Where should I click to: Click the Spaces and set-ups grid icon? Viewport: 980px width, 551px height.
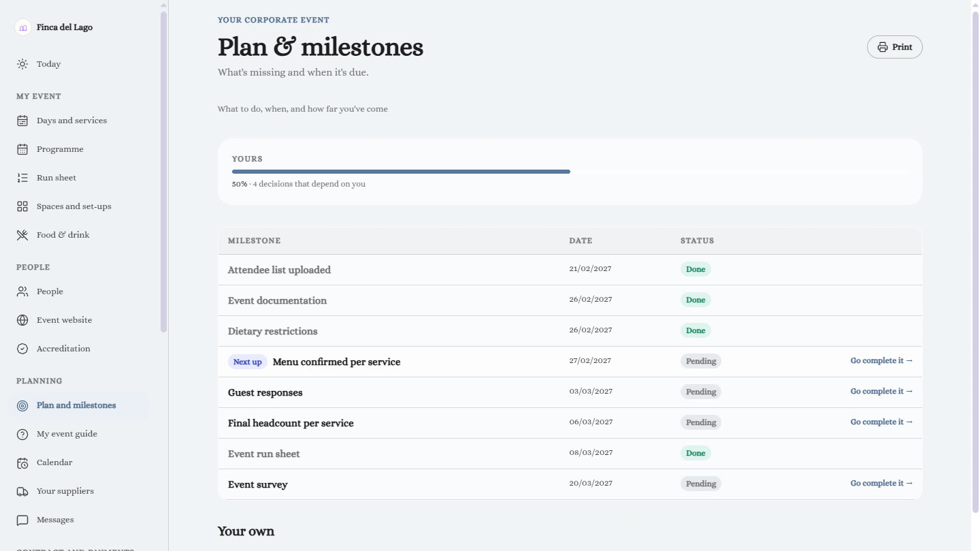pos(22,206)
